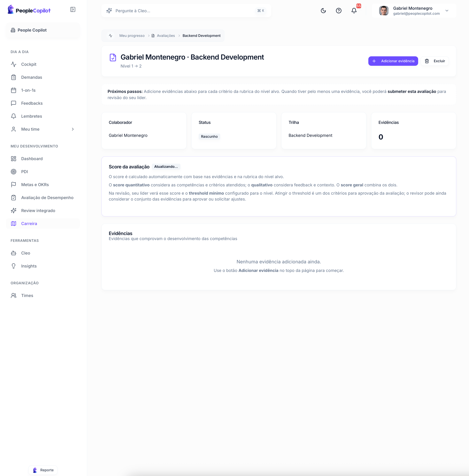469x476 pixels.
Task: Click Backend Development in Trilha card
Action: 310,136
